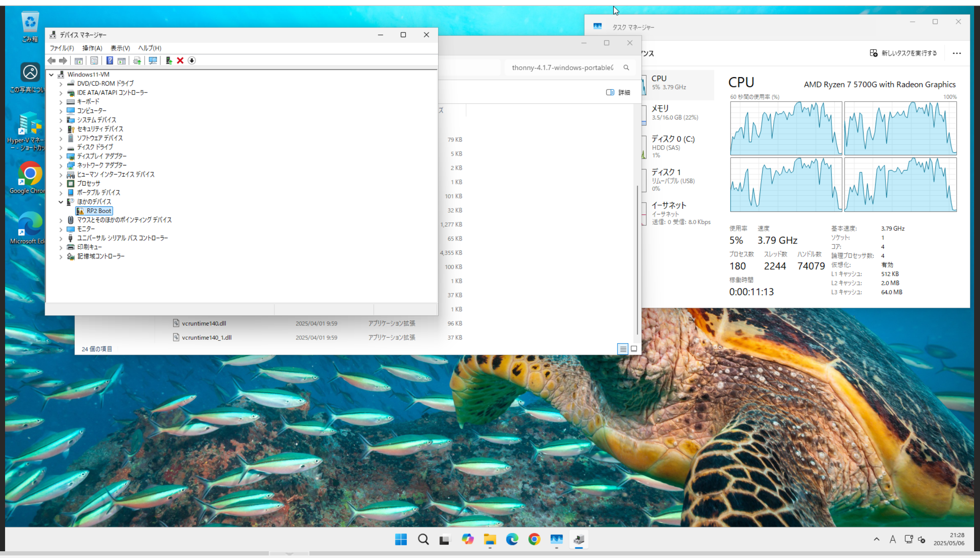Open the 表示(V) menu
Screen dimensions: 980x558
[120, 48]
